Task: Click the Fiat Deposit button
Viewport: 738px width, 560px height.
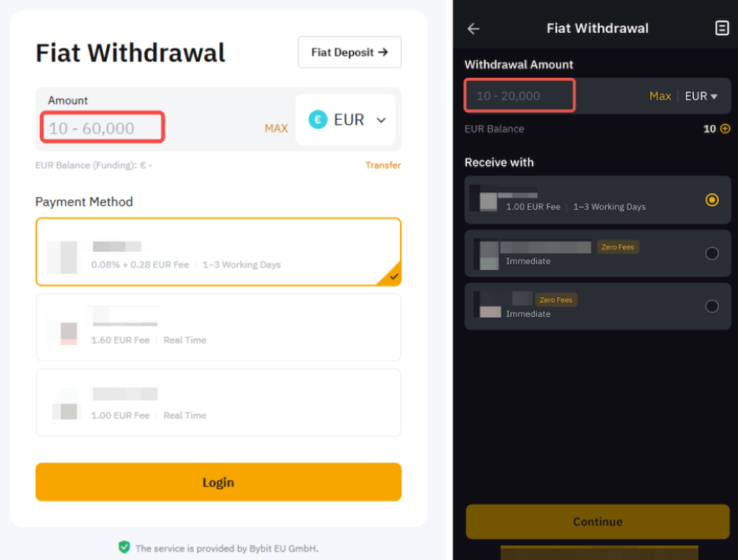Action: tap(350, 53)
